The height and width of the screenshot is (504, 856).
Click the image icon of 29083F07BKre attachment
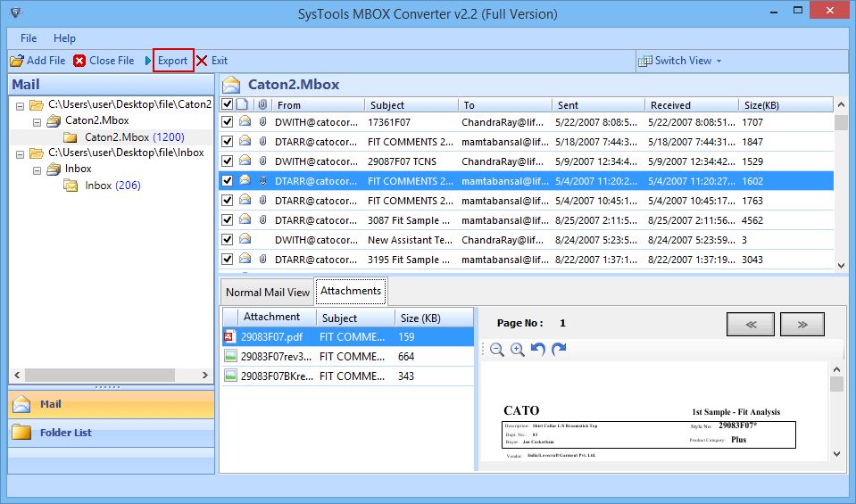[230, 376]
